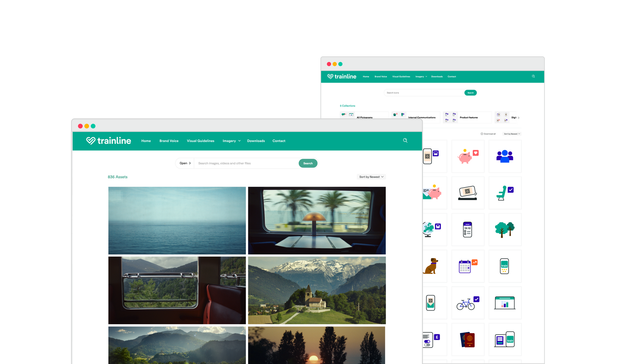Select the red passports pictogram
The width and height of the screenshot is (627, 364).
pos(468,340)
